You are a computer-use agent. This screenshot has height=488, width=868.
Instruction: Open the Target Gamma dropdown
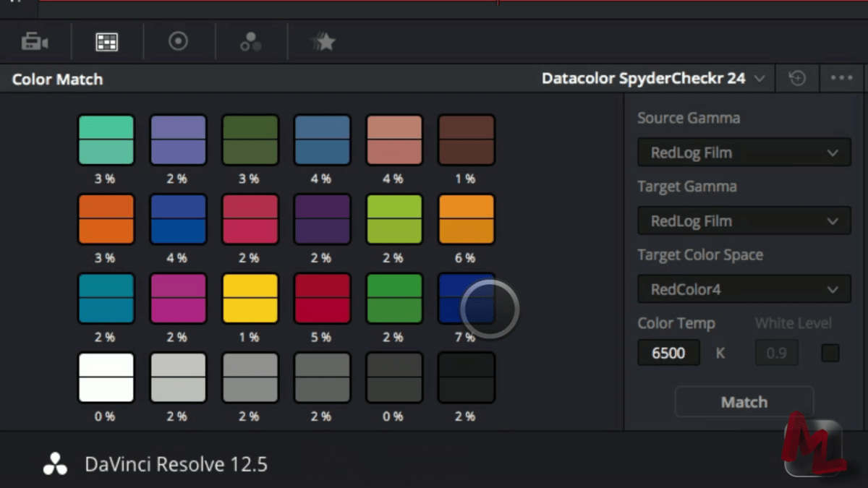click(x=743, y=221)
